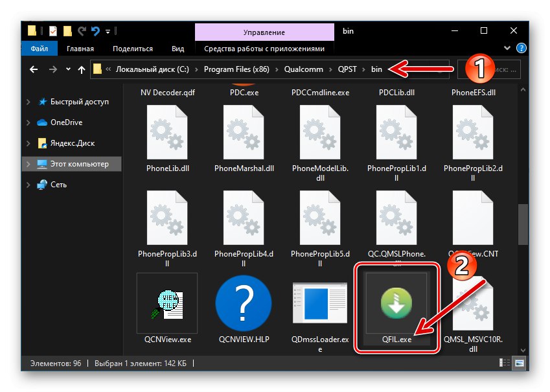The height and width of the screenshot is (392, 550).
Task: Expand the ribbon with the chevron
Action: tap(507, 48)
